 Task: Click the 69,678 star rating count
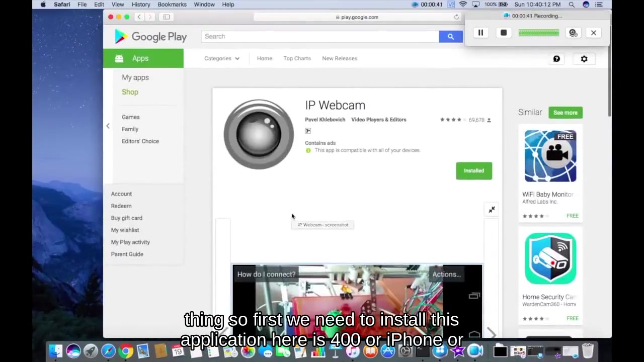(476, 120)
